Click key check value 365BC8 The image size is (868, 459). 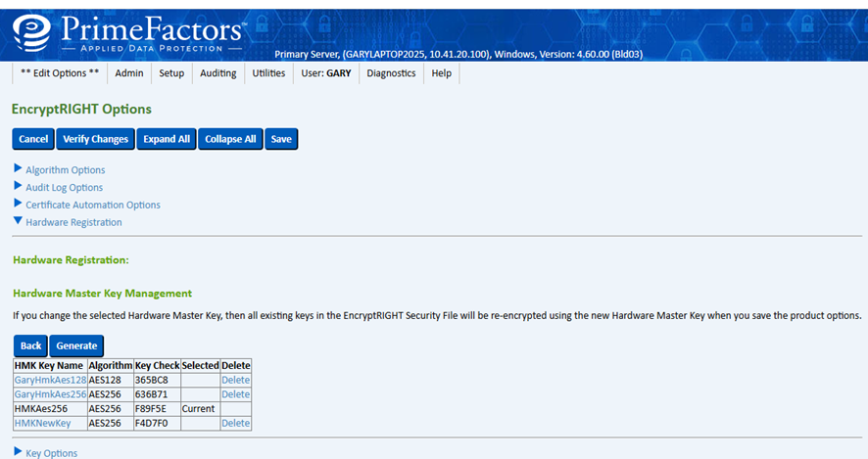tap(157, 380)
